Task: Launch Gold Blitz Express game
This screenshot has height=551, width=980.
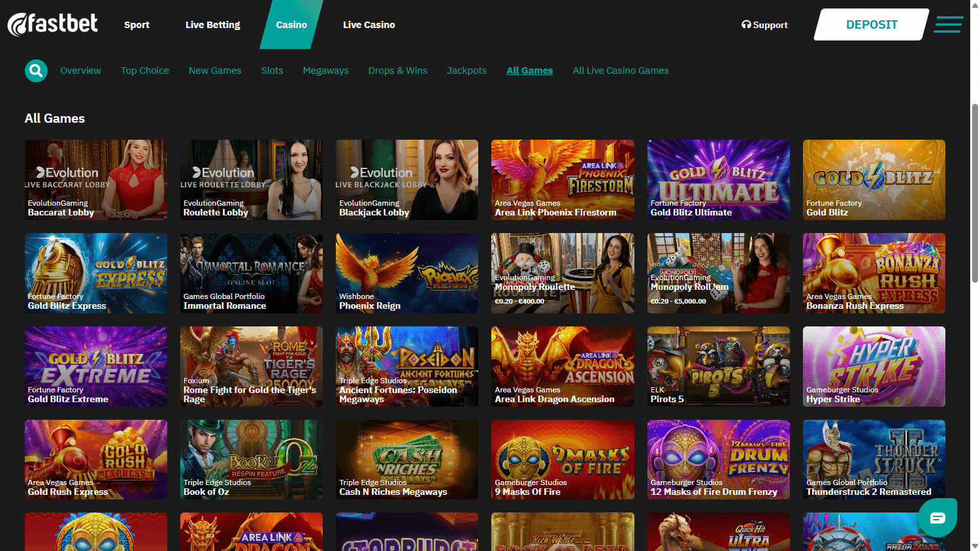Action: coord(96,273)
